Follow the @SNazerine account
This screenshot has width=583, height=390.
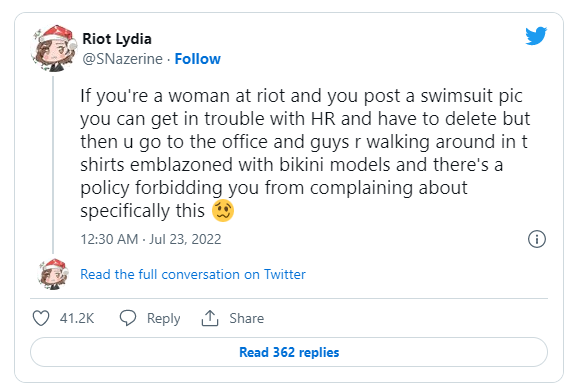tap(197, 59)
